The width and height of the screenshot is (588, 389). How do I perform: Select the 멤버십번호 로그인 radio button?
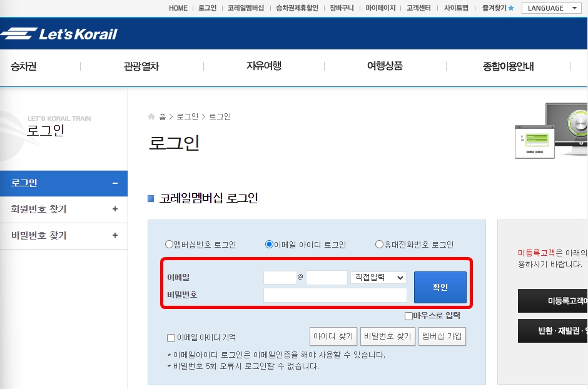[x=169, y=245]
